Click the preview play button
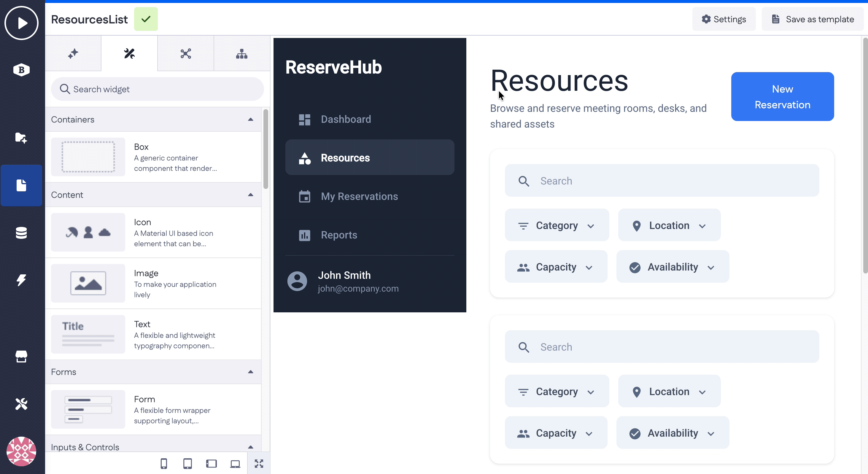 [x=21, y=23]
